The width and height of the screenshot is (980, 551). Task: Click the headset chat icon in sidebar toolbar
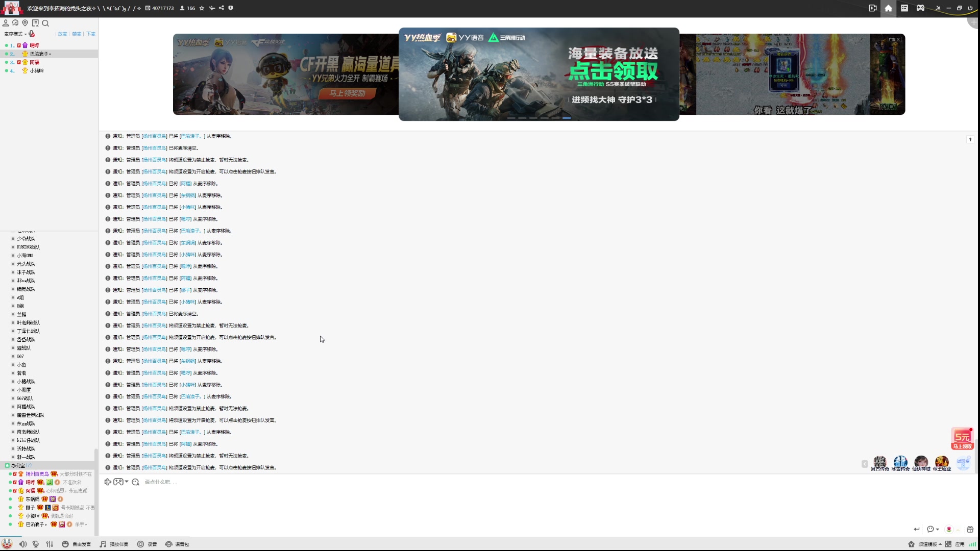coord(15,23)
